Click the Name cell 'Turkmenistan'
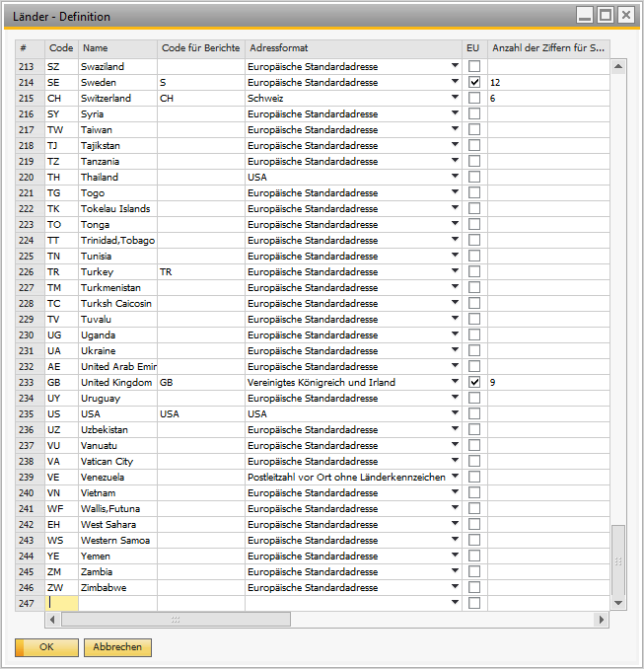This screenshot has width=644, height=669. tap(117, 287)
